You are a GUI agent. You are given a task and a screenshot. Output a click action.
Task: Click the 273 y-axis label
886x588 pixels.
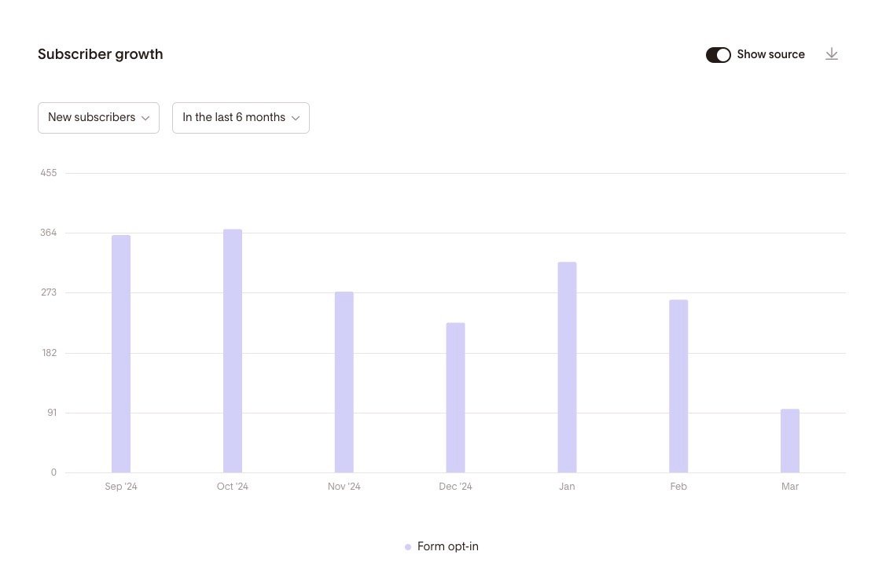coord(49,292)
